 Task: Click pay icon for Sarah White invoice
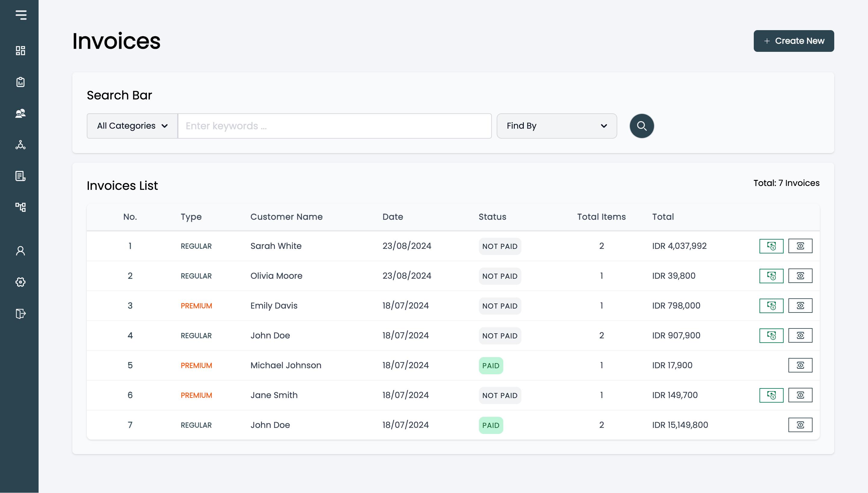[771, 246]
